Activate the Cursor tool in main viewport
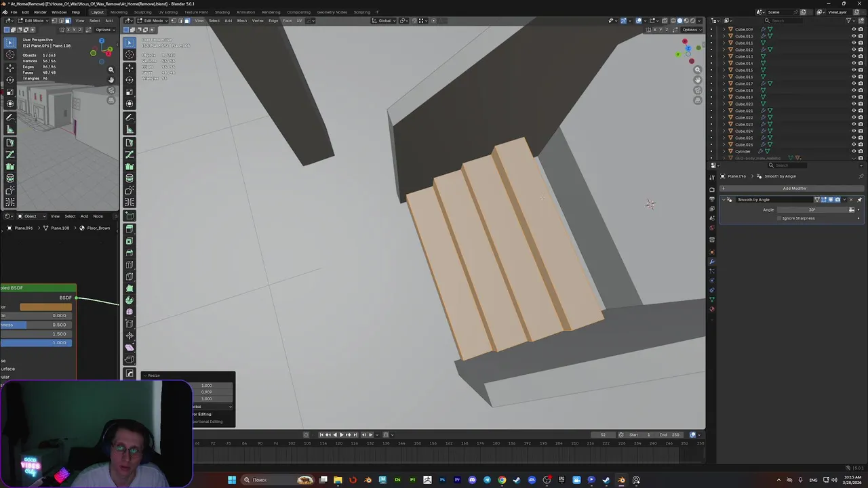868x488 pixels. [x=130, y=55]
